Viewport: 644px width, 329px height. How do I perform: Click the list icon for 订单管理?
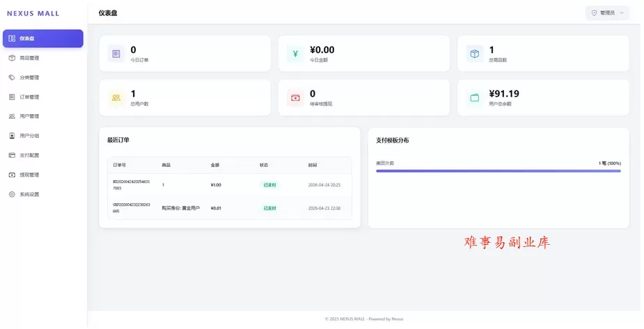12,97
